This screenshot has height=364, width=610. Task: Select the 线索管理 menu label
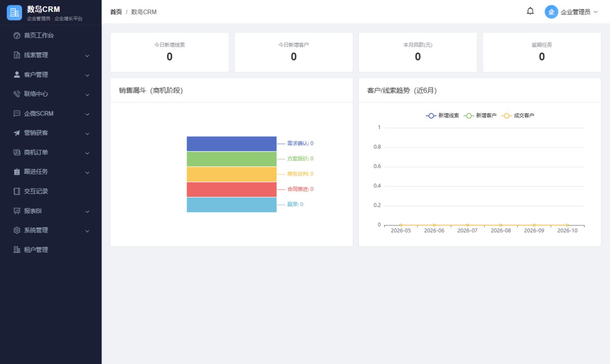point(36,55)
